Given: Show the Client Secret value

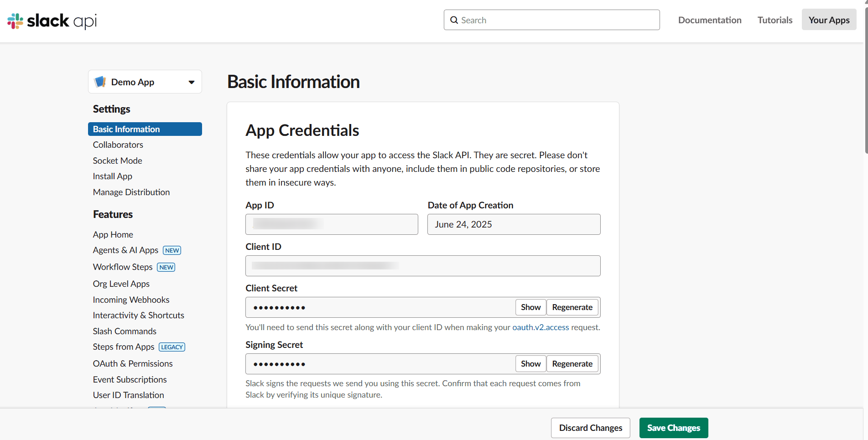Looking at the screenshot, I should (530, 307).
